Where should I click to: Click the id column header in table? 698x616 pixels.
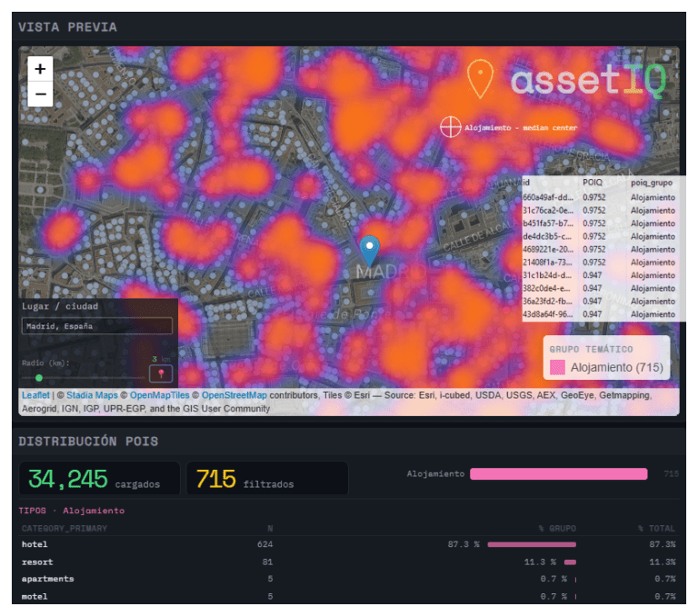point(526,183)
